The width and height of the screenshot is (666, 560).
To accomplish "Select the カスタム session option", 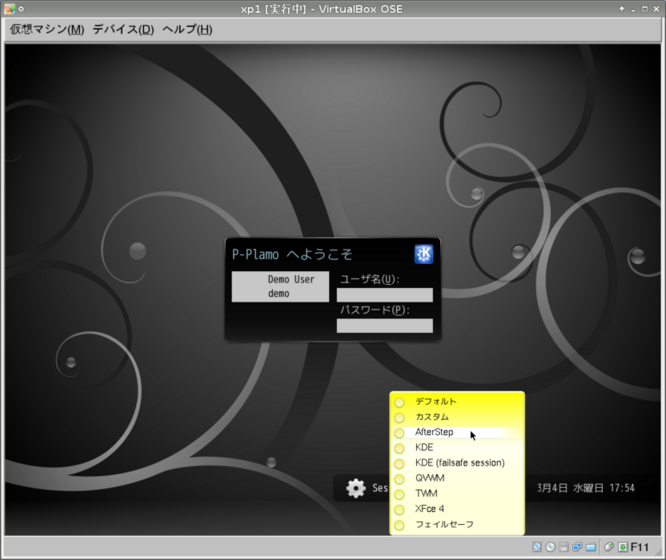I will pos(457,417).
